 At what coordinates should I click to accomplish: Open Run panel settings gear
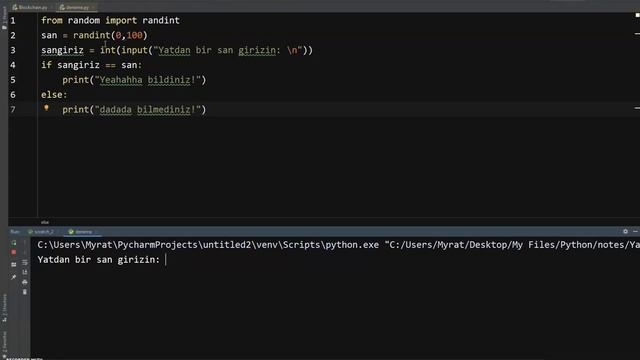(625, 231)
